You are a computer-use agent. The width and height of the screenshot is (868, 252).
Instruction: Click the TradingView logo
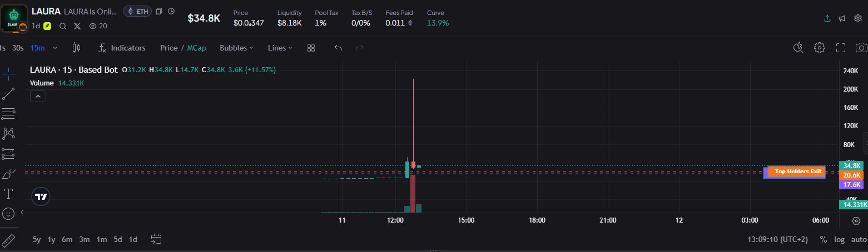point(41,196)
